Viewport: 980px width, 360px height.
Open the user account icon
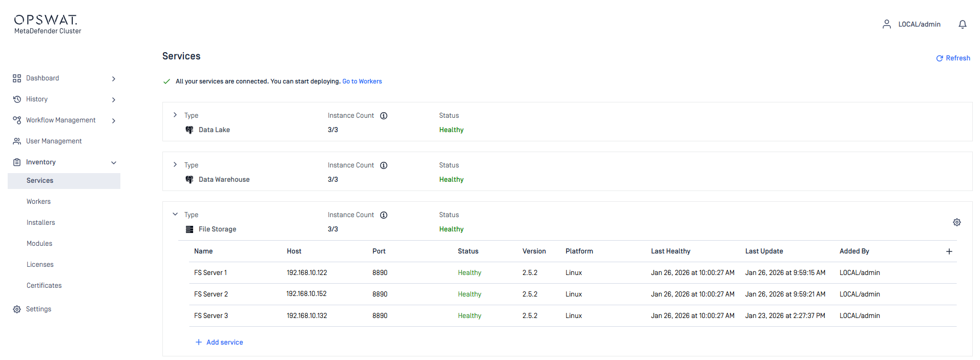[886, 24]
